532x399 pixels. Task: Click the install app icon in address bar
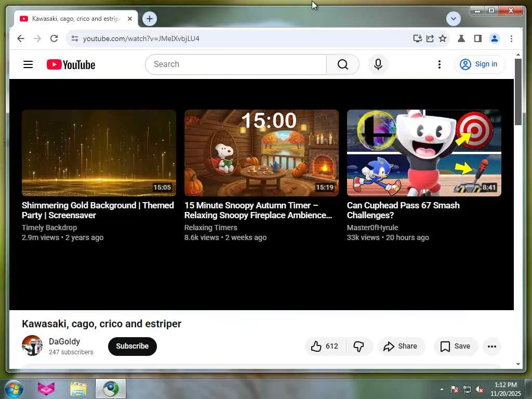coord(417,38)
